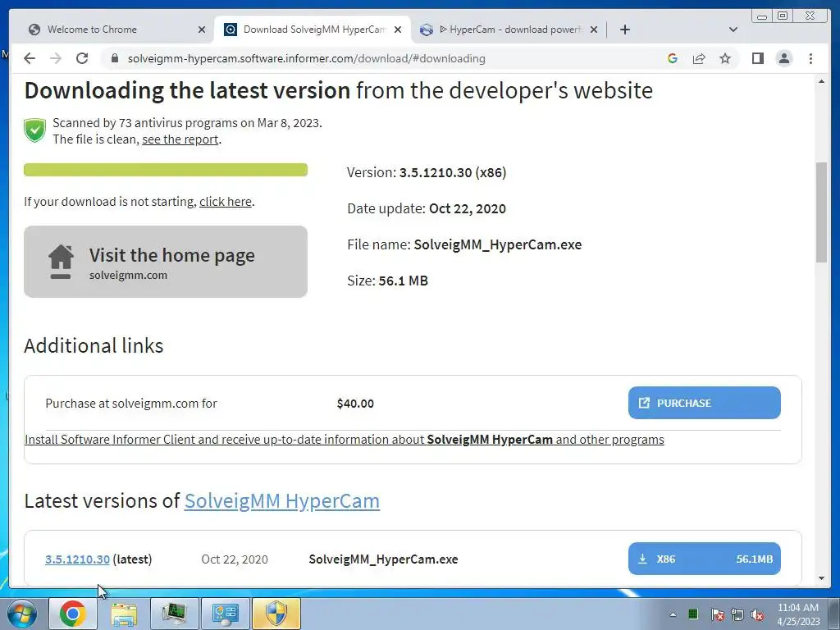Select the Download SolveigMM HyperCam tab
This screenshot has height=630, width=840.
coord(314,30)
